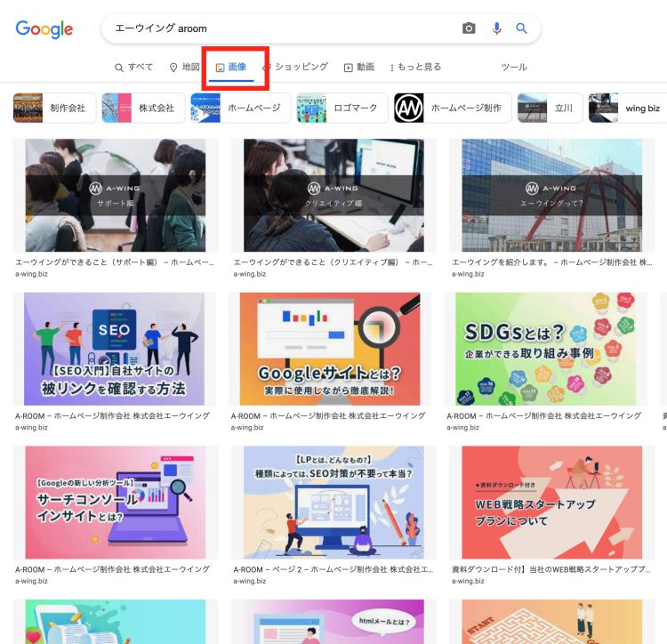
Task: Click a-wing.biz under the サポート編 result
Action: (x=31, y=274)
